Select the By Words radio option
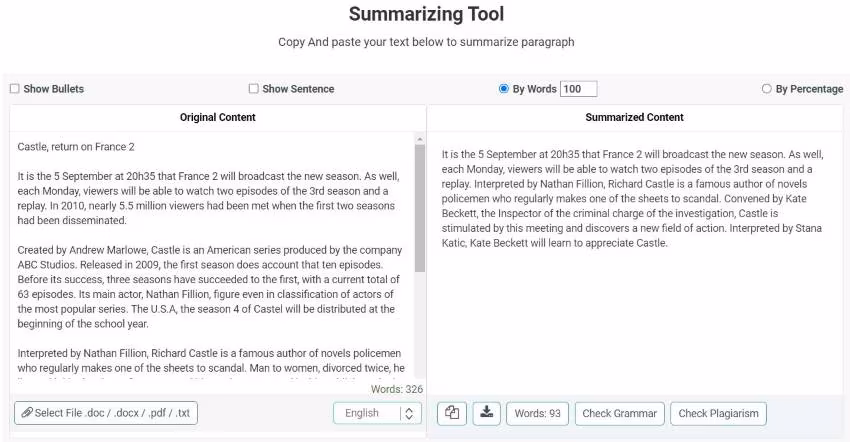 (x=504, y=89)
